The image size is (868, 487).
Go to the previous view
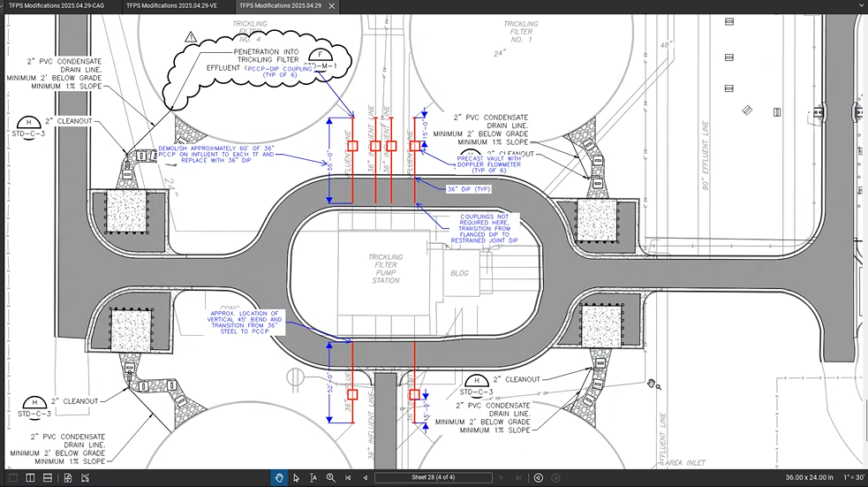click(539, 478)
